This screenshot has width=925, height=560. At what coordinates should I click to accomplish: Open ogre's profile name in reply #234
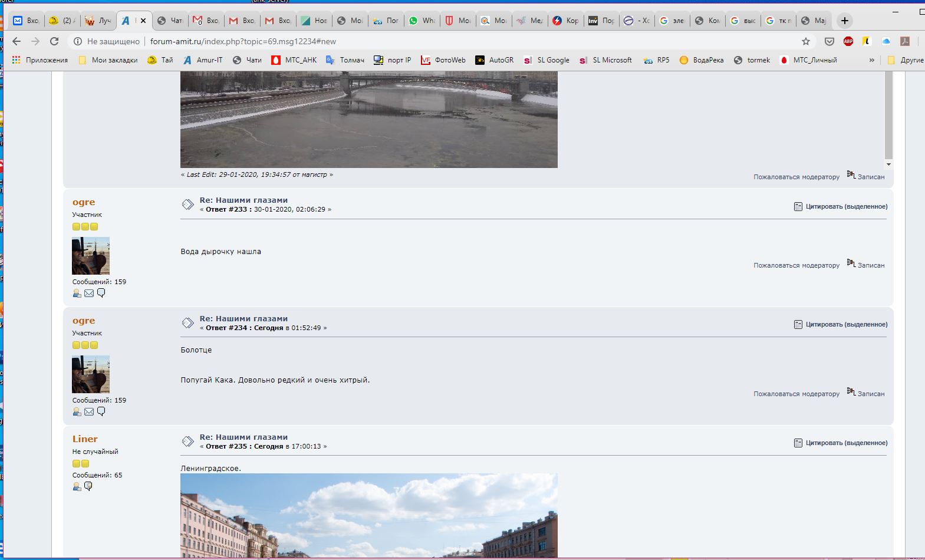[x=84, y=321]
